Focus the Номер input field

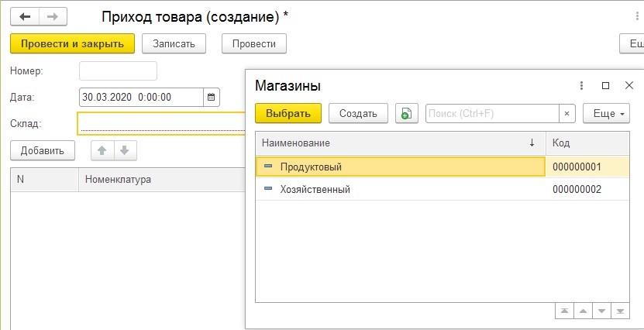118,71
